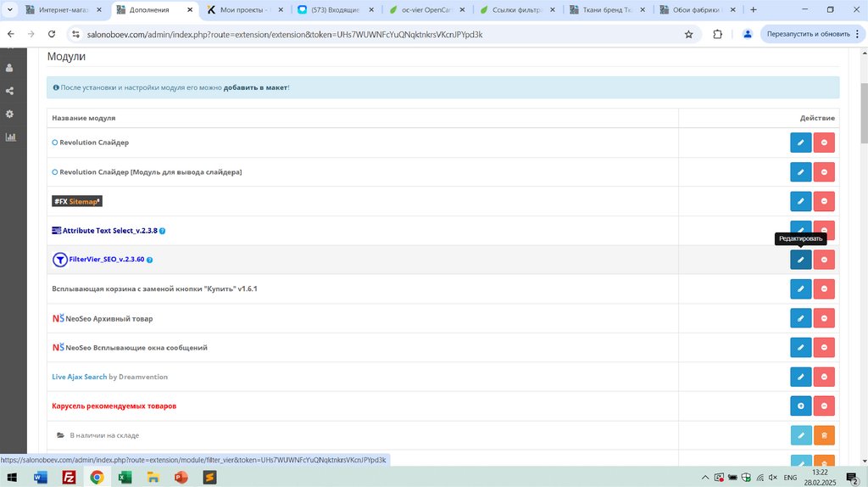The image size is (868, 487).
Task: Uninstall NeoSeo Всплывающие окна сообщений
Action: tap(824, 347)
